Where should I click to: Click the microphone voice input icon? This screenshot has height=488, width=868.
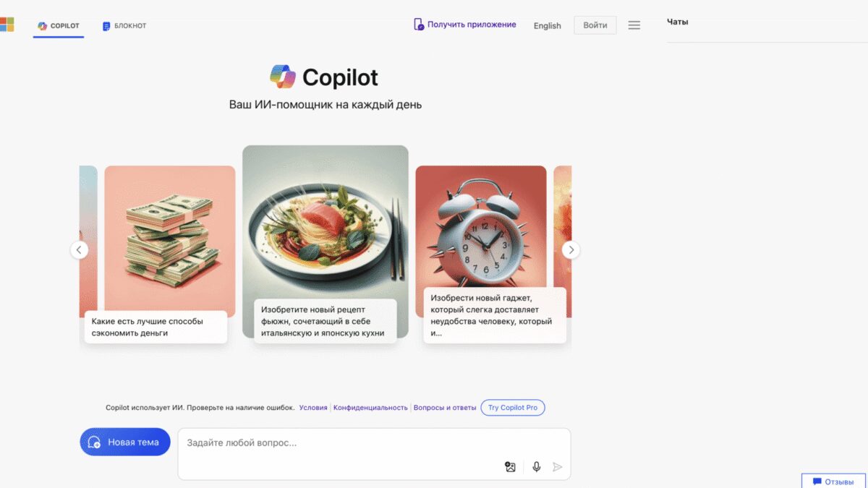pyautogui.click(x=537, y=467)
